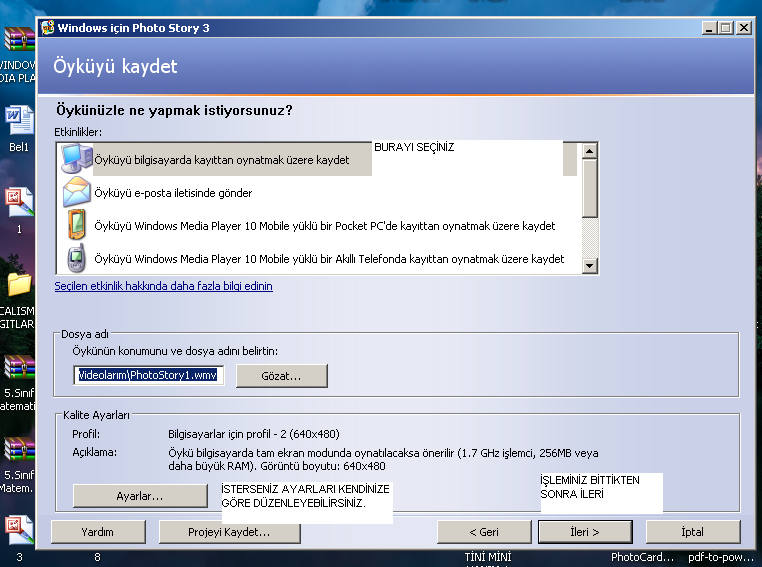Image resolution: width=762 pixels, height=567 pixels.
Task: Select 'Öyküyü e-posta iletisinde gönder' option
Action: [173, 193]
